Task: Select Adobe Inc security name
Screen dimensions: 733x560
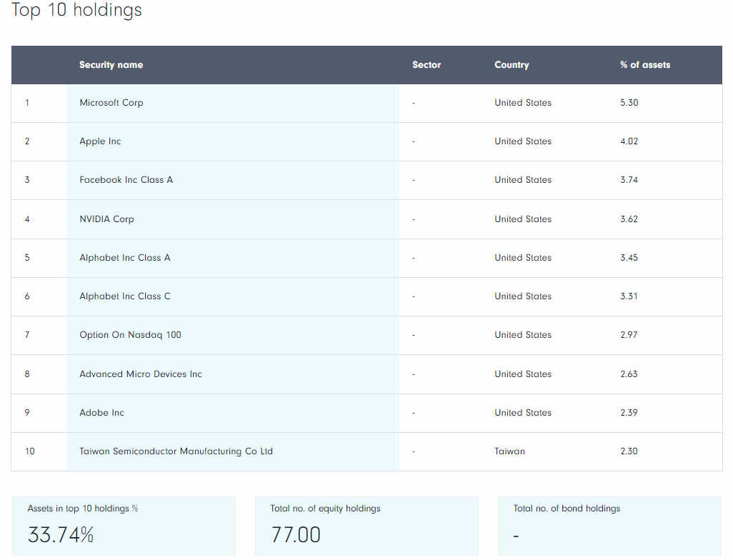Action: 101,413
